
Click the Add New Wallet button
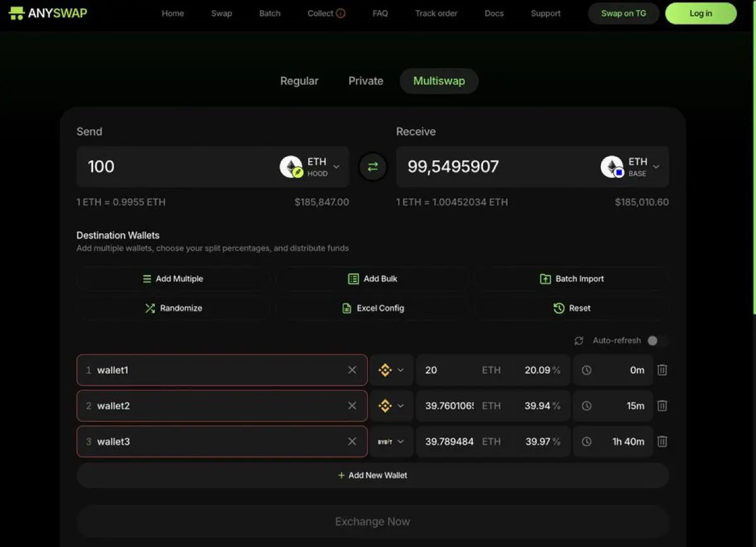(372, 475)
